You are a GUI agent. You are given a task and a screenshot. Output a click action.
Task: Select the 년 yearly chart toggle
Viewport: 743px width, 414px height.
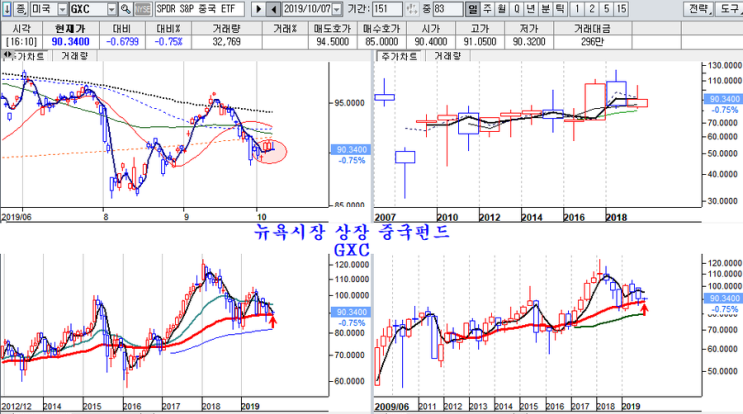click(x=531, y=9)
